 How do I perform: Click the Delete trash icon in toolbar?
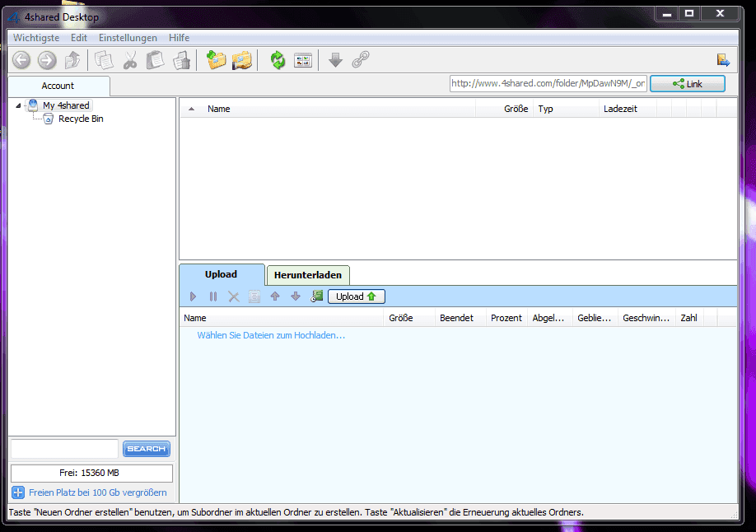(x=182, y=60)
